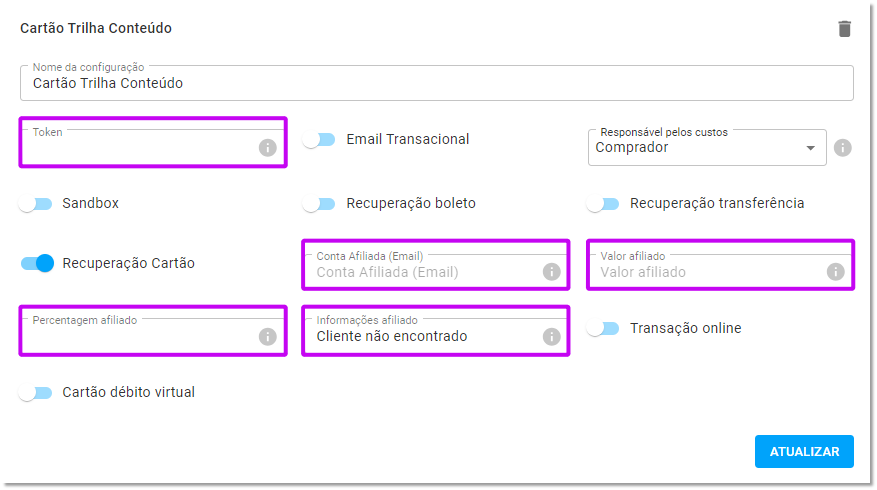Viewport: 877px width, 490px height.
Task: Toggle Cartão débito virtual
Action: (35, 392)
